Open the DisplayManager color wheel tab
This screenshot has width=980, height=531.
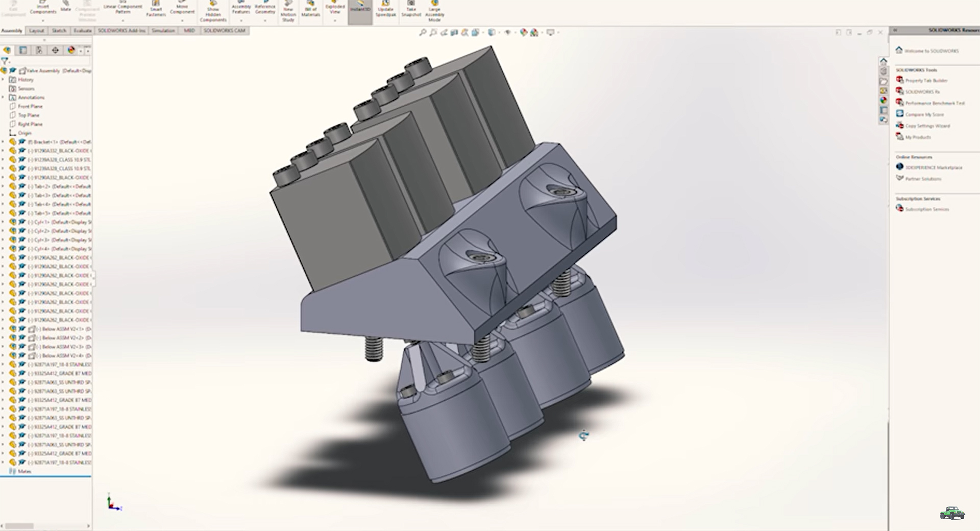(71, 50)
